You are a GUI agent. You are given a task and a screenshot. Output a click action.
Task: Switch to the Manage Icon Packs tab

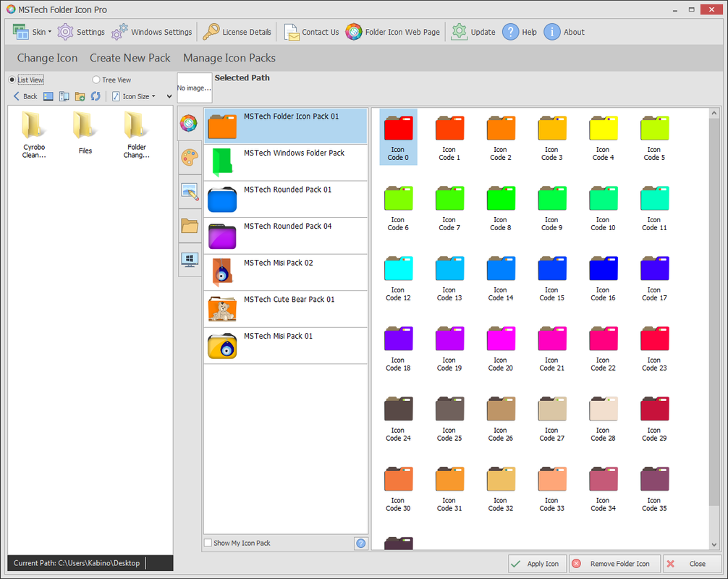click(x=229, y=58)
